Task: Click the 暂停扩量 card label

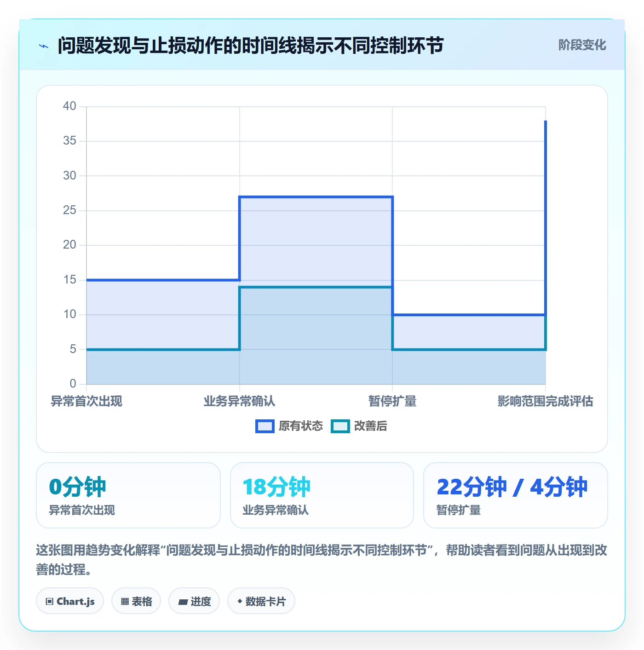Action: (459, 511)
